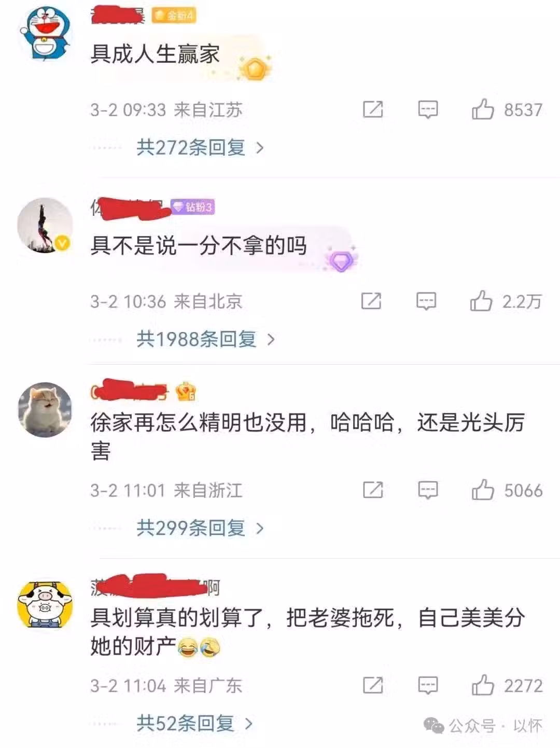The width and height of the screenshot is (560, 748).
Task: Expand 共272条回复 replies
Action: [200, 148]
